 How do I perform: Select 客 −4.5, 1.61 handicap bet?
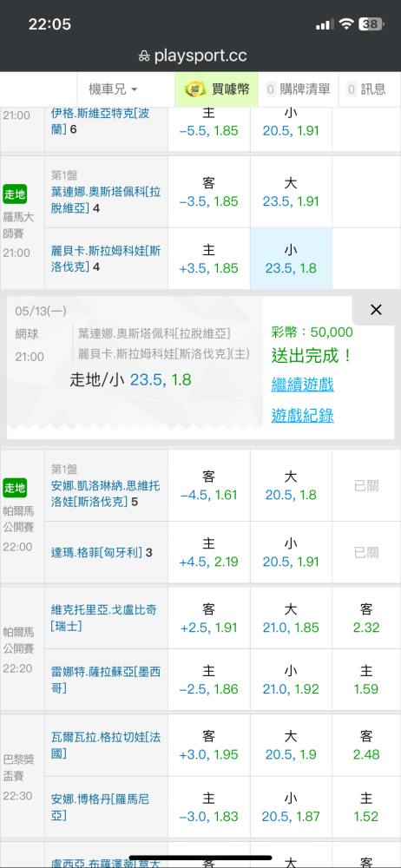209,485
